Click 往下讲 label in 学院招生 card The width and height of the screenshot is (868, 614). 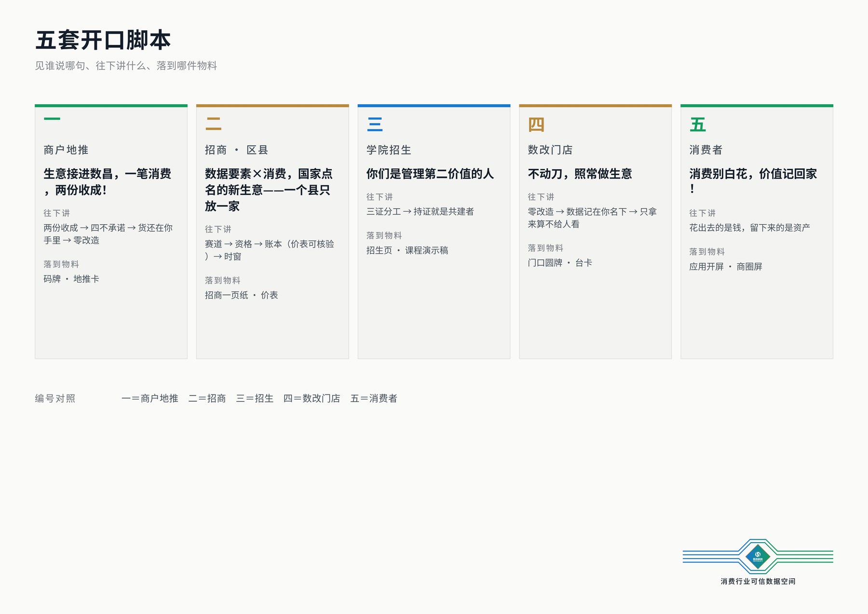(380, 197)
